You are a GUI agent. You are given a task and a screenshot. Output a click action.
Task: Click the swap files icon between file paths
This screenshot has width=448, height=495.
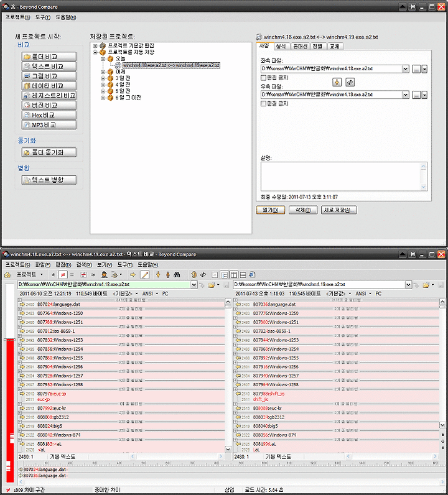point(350,82)
